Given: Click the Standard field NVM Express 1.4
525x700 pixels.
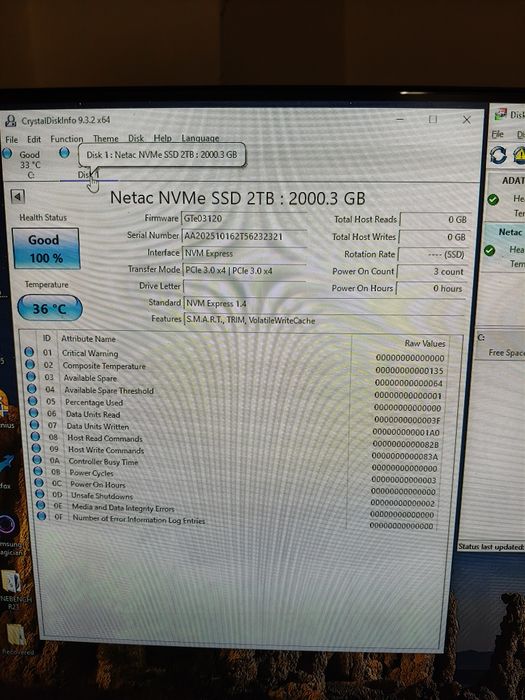Looking at the screenshot, I should [x=325, y=304].
